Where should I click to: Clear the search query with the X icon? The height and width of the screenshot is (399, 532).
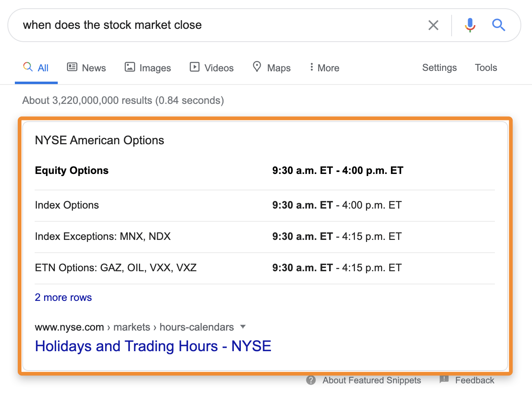point(433,25)
